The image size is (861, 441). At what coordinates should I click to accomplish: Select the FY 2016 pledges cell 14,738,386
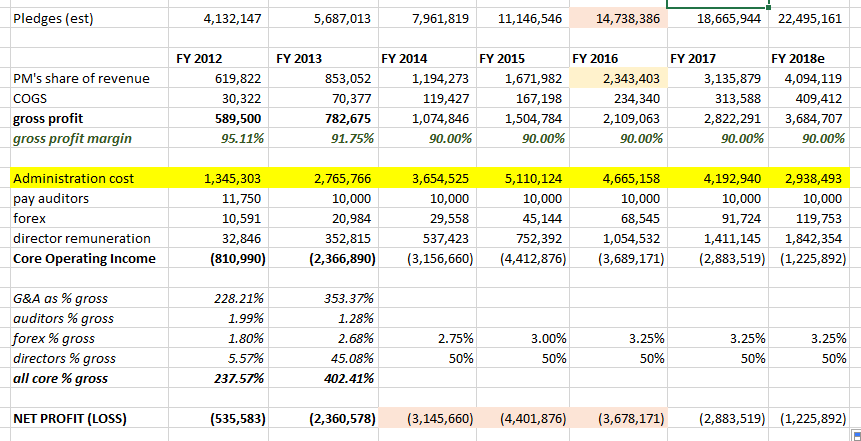click(614, 19)
